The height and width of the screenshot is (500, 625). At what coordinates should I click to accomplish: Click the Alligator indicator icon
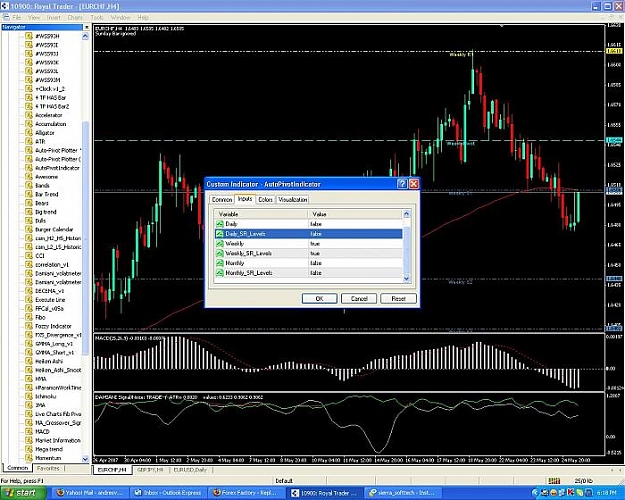point(29,133)
